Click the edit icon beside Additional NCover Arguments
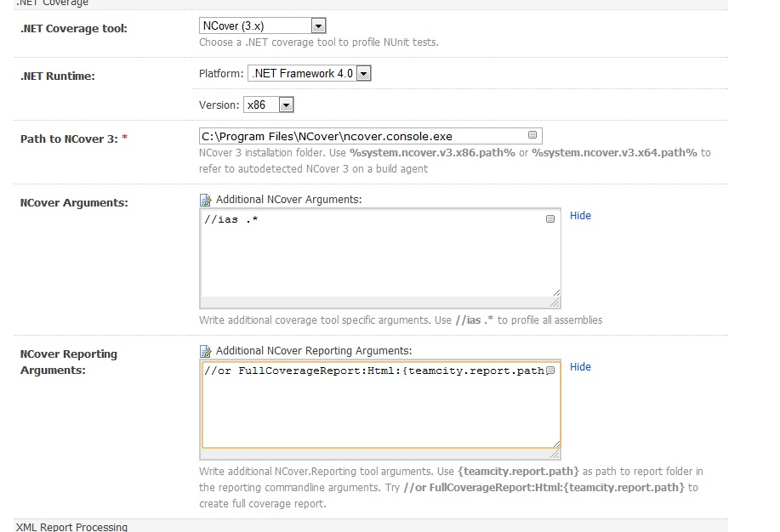Image resolution: width=780 pixels, height=532 pixels. 206,200
